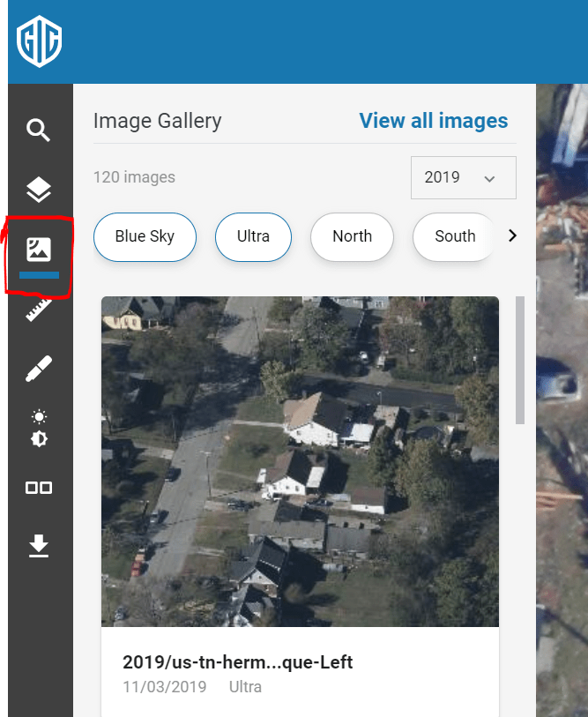588x717 pixels.
Task: Toggle the Blue Sky filter chip
Action: 145,236
